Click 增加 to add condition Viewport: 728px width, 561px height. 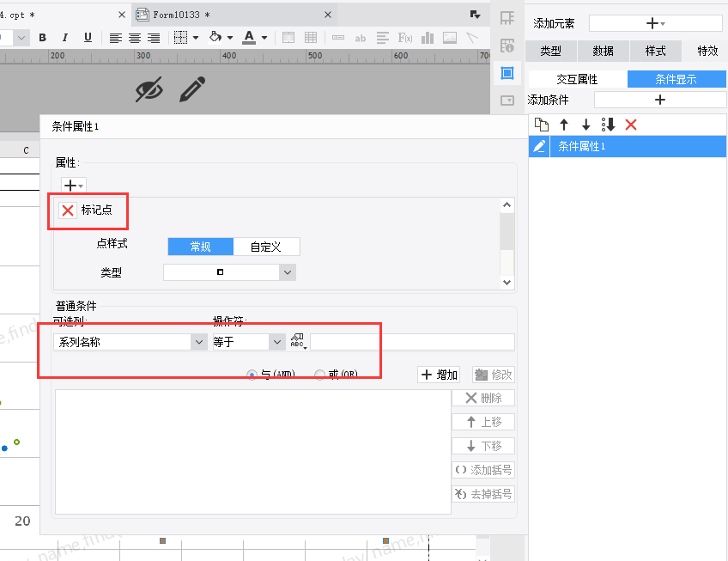click(x=439, y=375)
